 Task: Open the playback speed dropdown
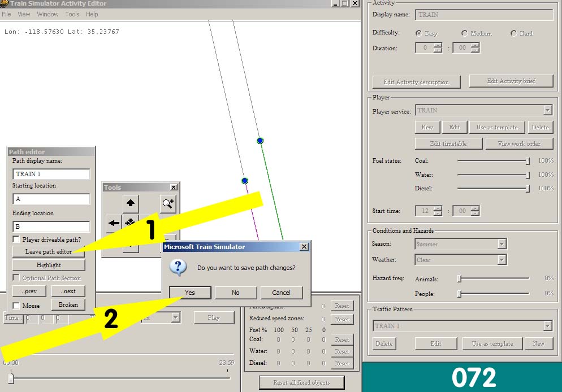click(x=175, y=317)
